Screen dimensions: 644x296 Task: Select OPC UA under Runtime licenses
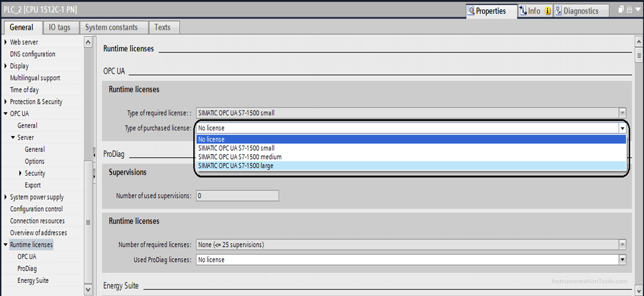pos(27,257)
